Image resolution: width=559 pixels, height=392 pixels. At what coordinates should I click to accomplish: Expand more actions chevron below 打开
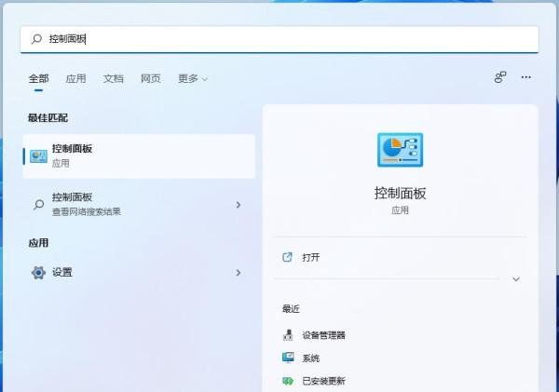(x=516, y=279)
